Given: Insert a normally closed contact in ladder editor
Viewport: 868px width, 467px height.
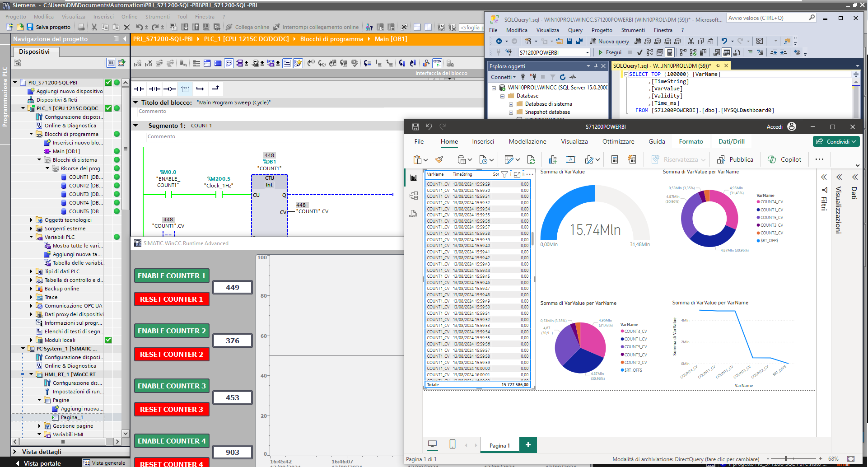Looking at the screenshot, I should pos(154,89).
